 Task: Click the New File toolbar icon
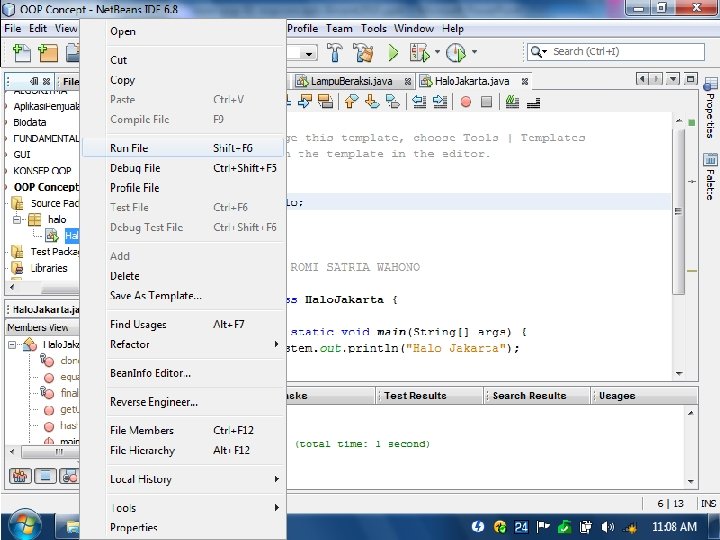[21, 53]
